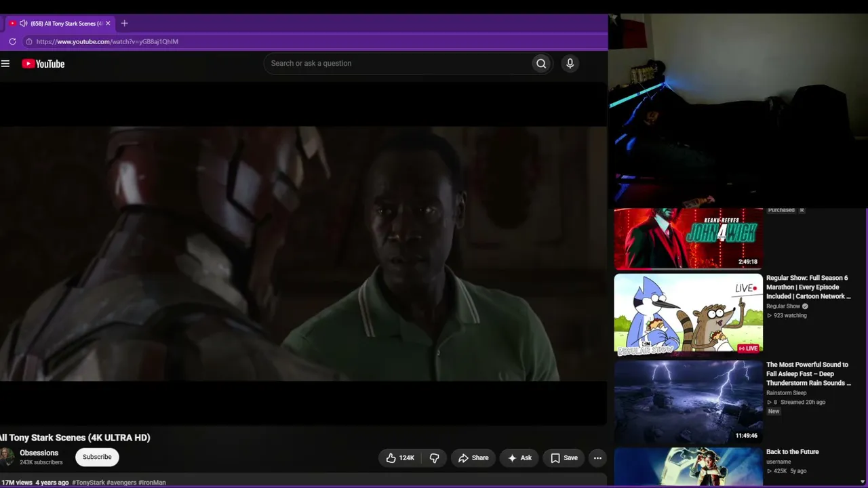Open the #avengers hashtag
Screen dimensions: 868x488
pyautogui.click(x=121, y=483)
